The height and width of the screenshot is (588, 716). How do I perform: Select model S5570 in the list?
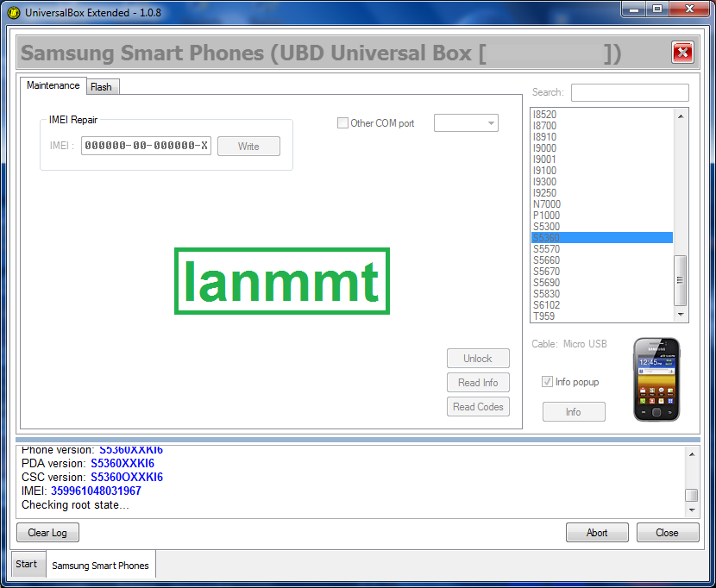coord(602,249)
